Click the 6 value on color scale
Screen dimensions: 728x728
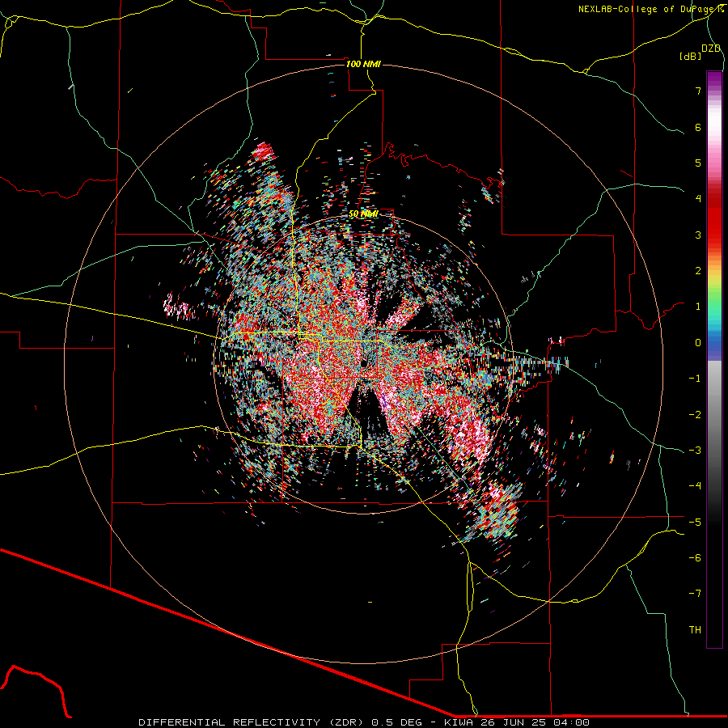click(x=698, y=127)
